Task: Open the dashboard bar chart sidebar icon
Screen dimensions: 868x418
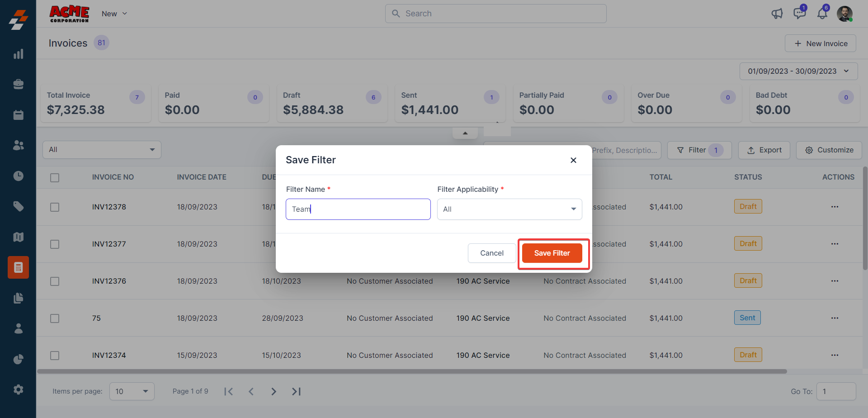Action: click(x=18, y=54)
